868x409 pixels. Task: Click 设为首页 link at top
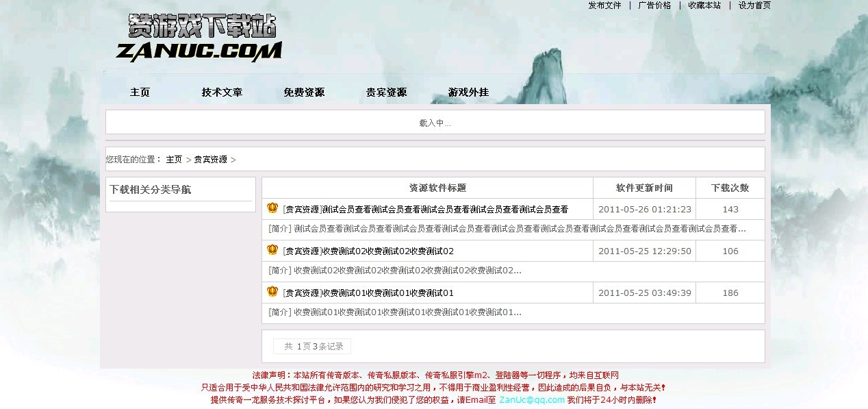[x=754, y=5]
